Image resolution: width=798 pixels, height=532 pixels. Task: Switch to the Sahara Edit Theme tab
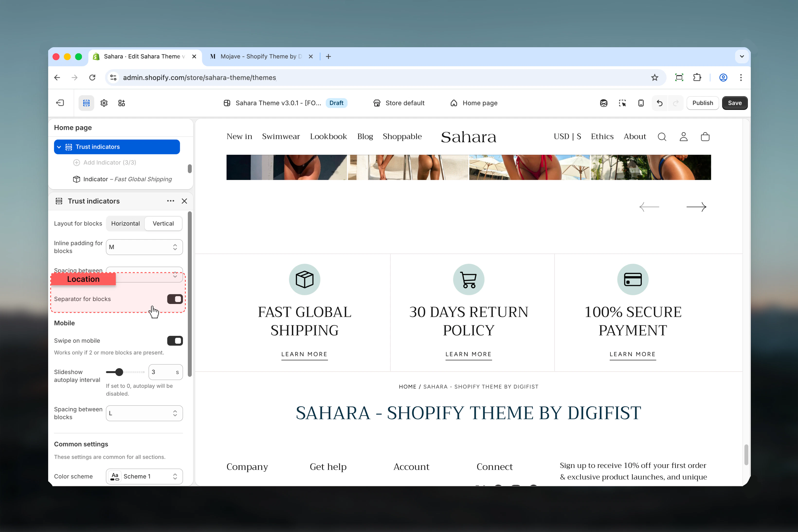click(145, 56)
